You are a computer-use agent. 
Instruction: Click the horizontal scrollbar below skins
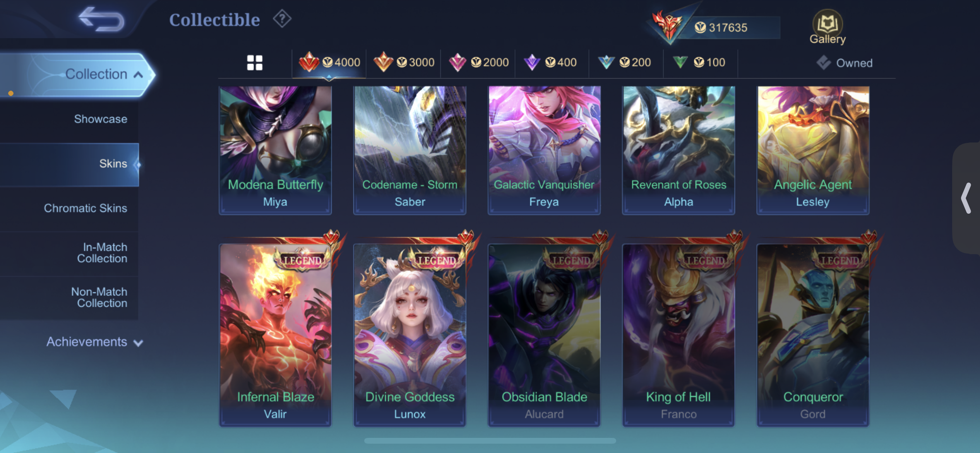coord(490,441)
